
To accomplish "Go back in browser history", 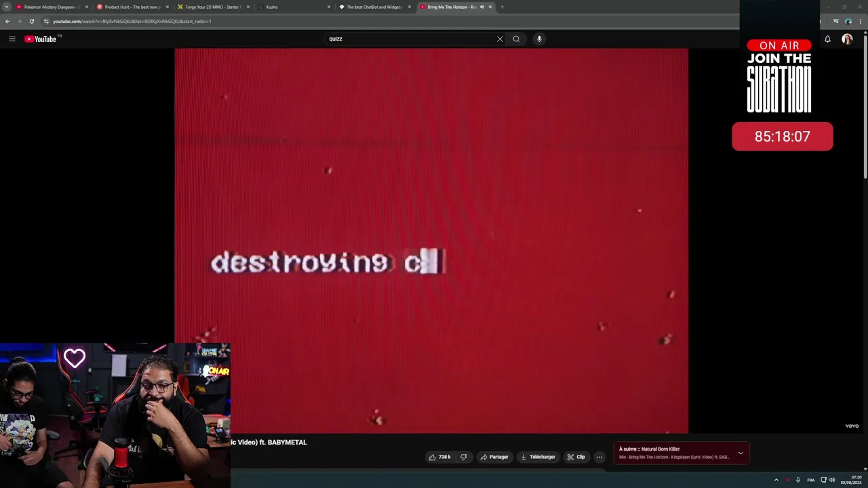I will [x=7, y=21].
